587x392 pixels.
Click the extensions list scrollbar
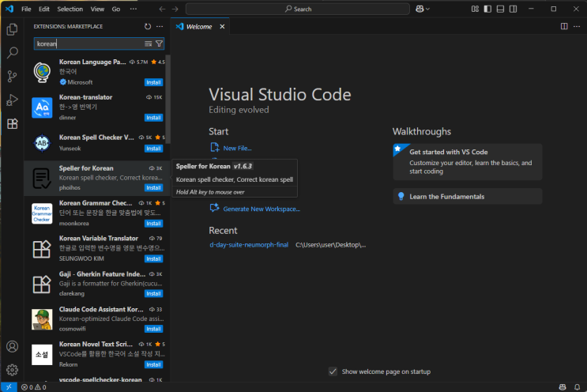click(x=168, y=100)
